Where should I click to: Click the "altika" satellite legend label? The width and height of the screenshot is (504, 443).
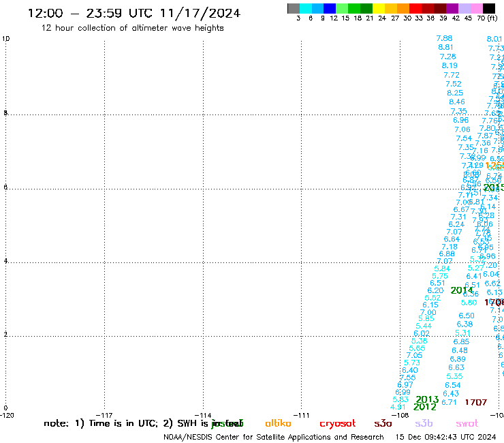click(x=278, y=423)
